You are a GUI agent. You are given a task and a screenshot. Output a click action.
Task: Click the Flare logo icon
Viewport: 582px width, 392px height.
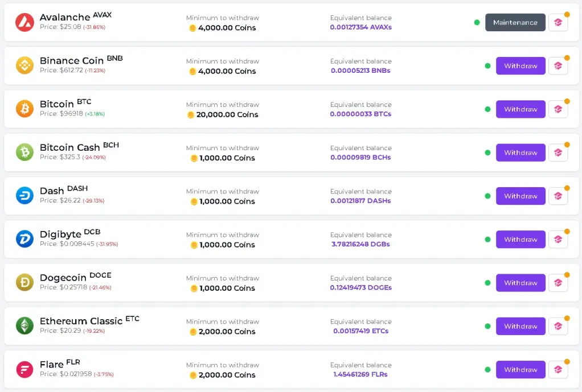[x=24, y=369]
